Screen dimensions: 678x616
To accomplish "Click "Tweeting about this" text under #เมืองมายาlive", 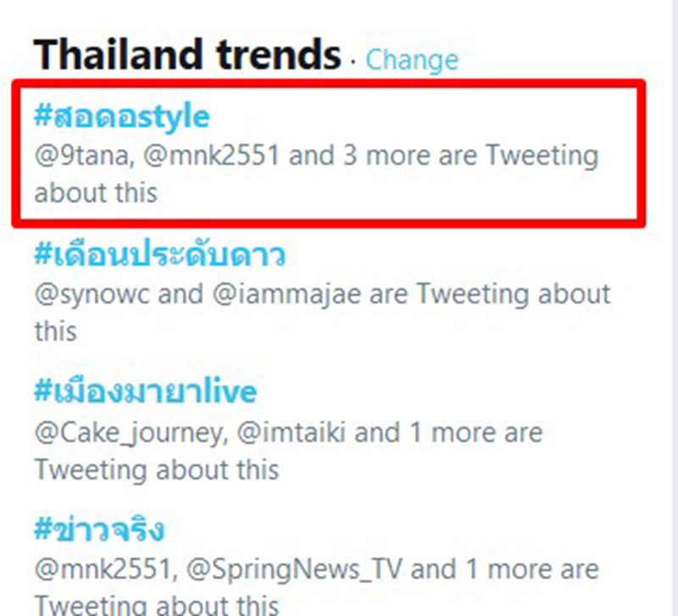I will 157,469.
